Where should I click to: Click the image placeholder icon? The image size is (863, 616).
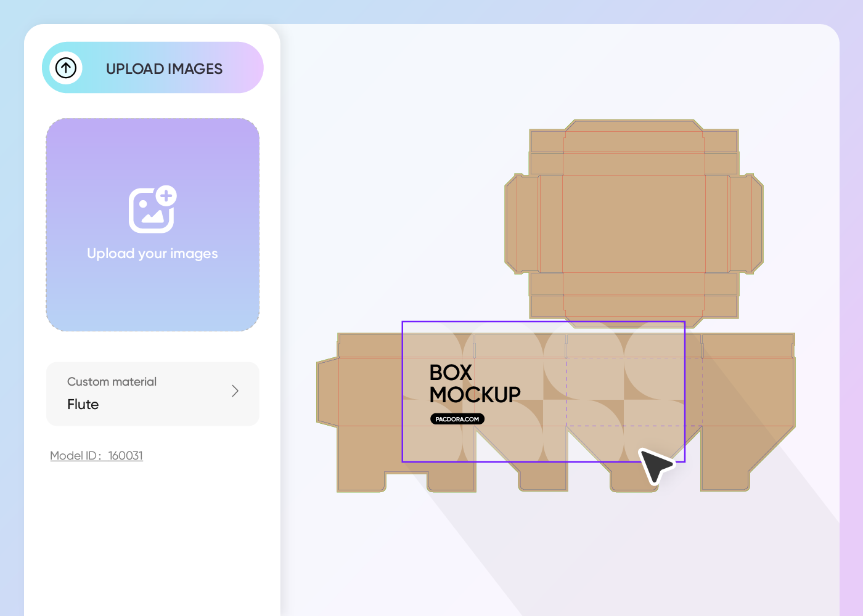pyautogui.click(x=150, y=211)
